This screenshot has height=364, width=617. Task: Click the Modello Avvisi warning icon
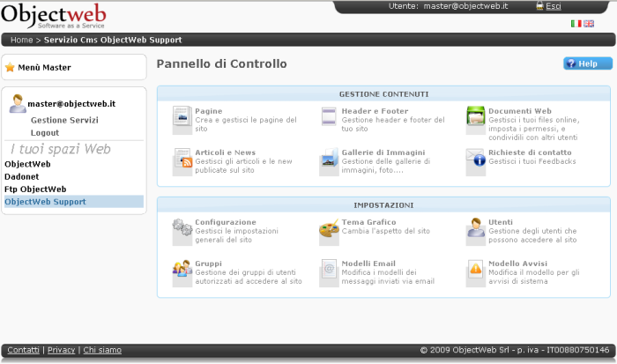coord(475,269)
